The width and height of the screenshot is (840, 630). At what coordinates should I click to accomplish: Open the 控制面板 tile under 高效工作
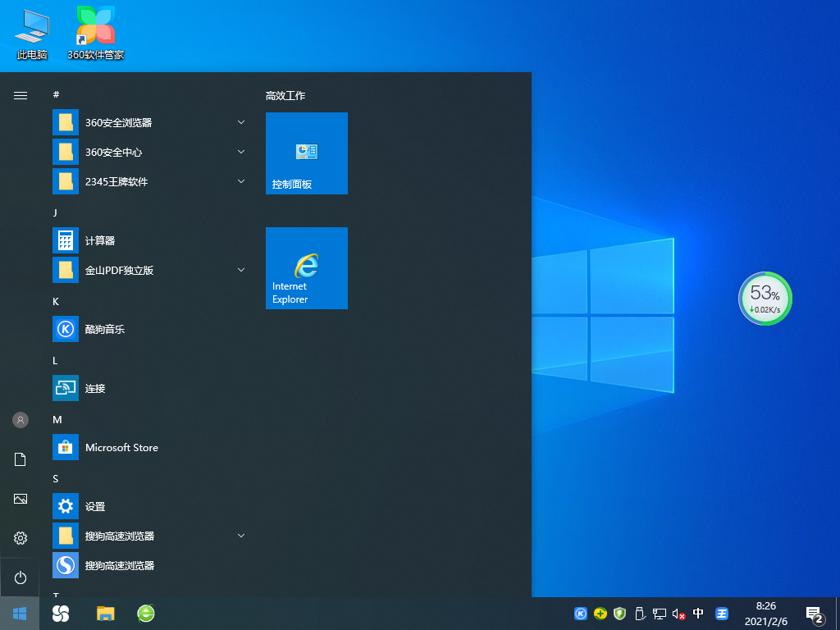point(306,153)
